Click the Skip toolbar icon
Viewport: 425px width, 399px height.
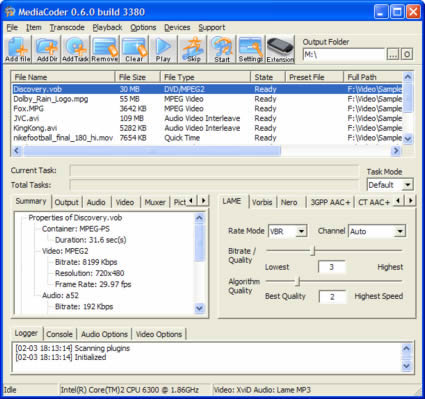193,49
